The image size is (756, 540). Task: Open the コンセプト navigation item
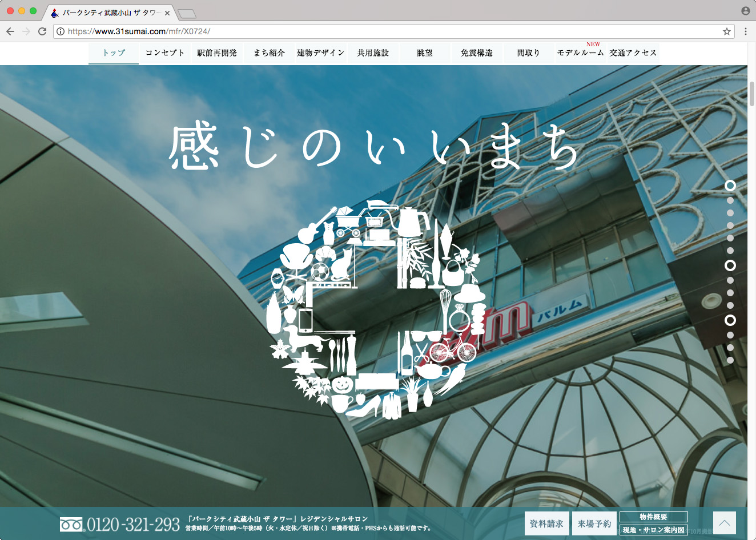(165, 53)
